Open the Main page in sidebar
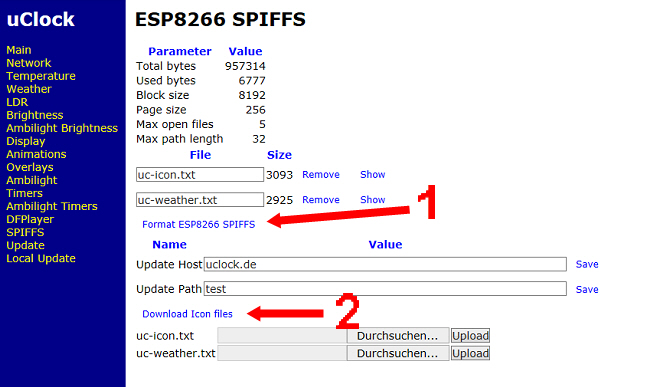The width and height of the screenshot is (663, 387). click(x=19, y=50)
